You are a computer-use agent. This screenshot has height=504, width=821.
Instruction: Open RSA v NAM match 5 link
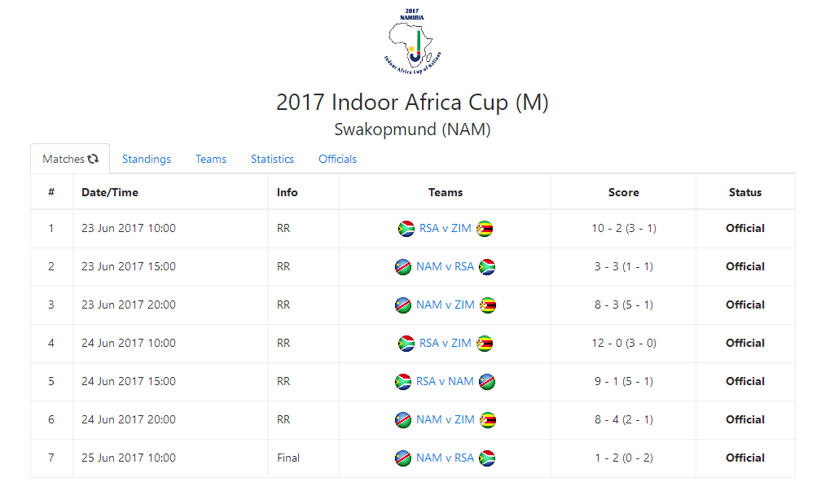[x=445, y=381]
